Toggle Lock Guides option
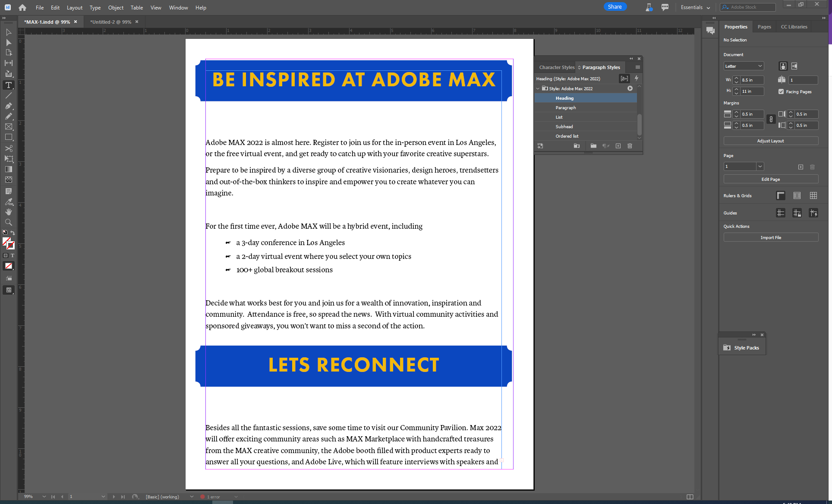832x504 pixels. click(x=797, y=213)
